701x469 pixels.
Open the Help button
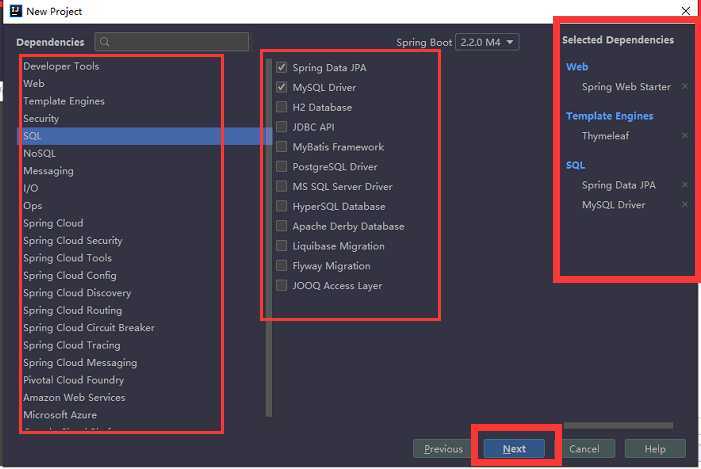pyautogui.click(x=655, y=448)
